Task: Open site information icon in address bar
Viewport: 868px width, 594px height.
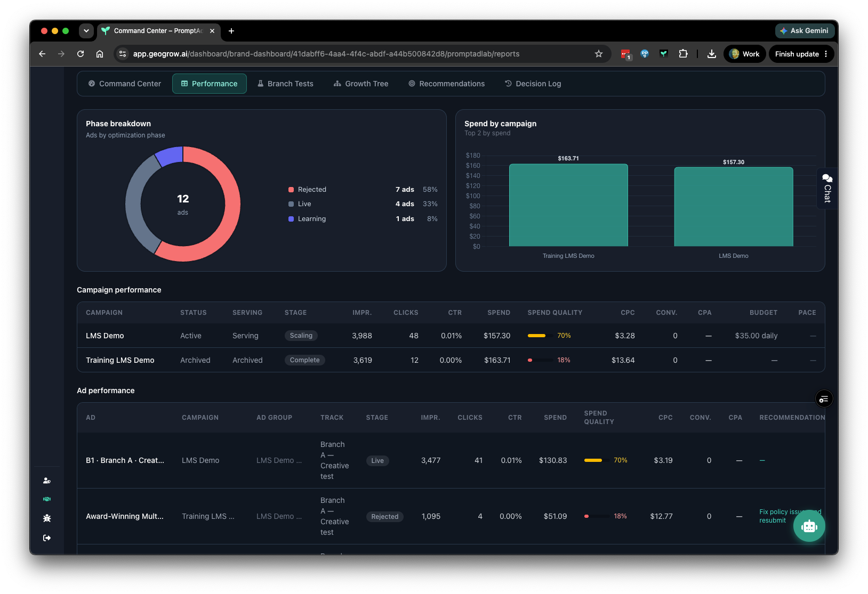Action: pyautogui.click(x=123, y=54)
